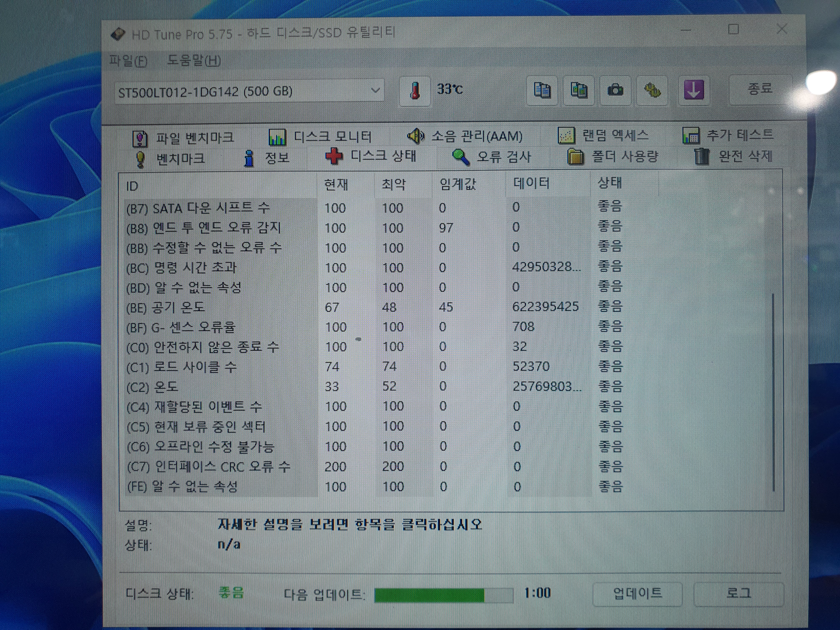This screenshot has height=630, width=840.
Task: Open the 파일(F) menu
Action: click(x=128, y=61)
